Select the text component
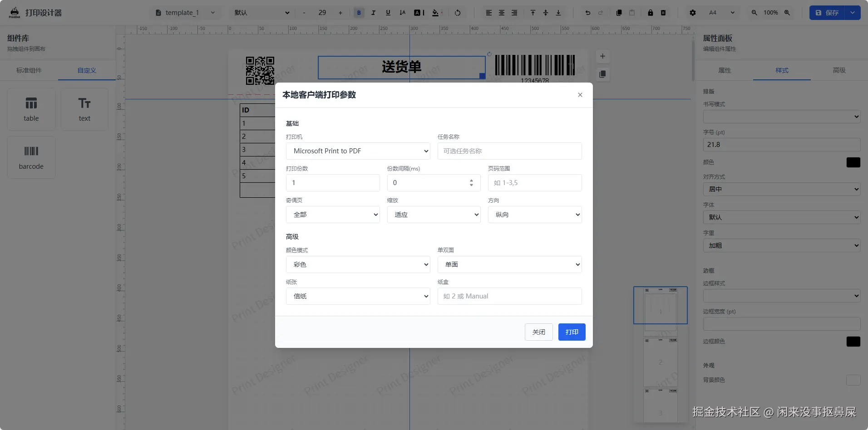The width and height of the screenshot is (868, 430). pos(84,109)
